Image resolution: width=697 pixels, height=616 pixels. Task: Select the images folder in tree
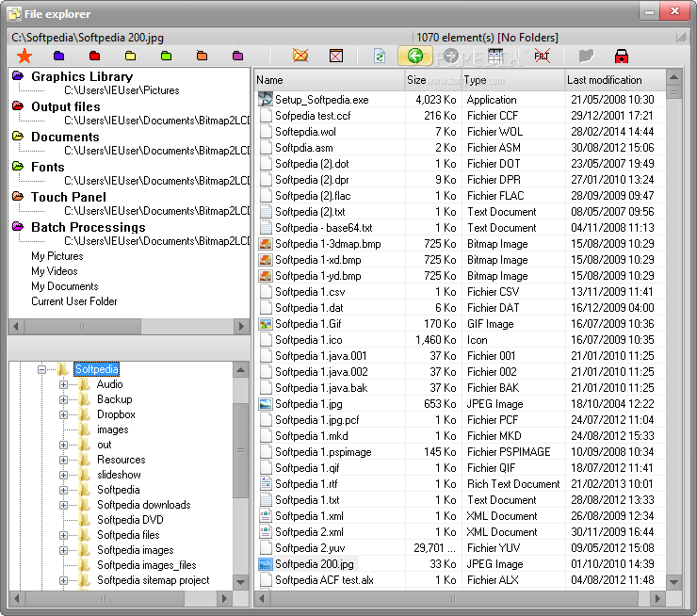point(112,430)
